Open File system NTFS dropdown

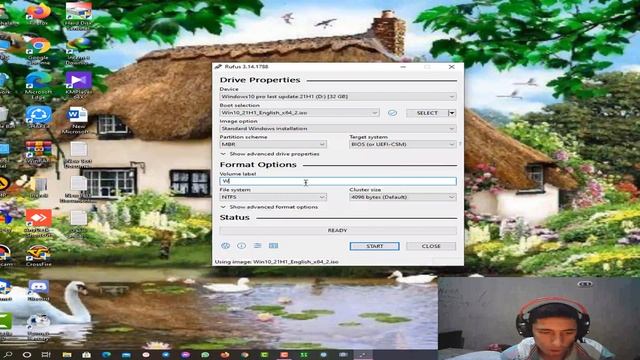(x=273, y=197)
